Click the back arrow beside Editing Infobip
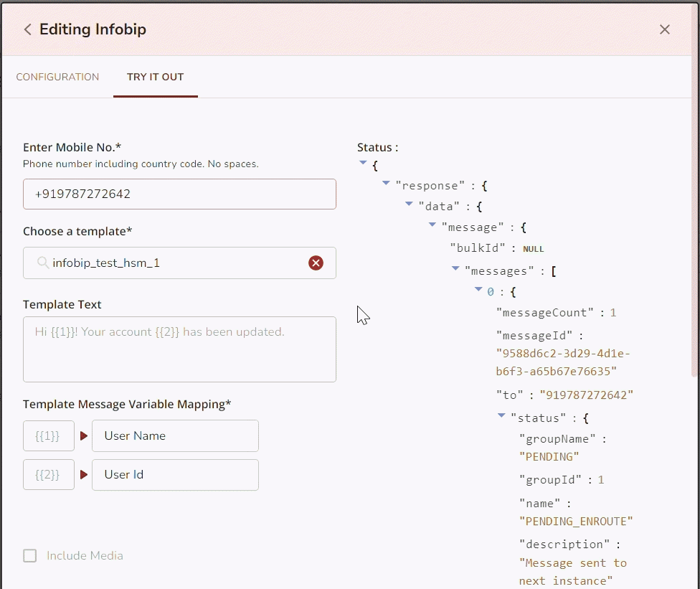700x589 pixels. (28, 29)
